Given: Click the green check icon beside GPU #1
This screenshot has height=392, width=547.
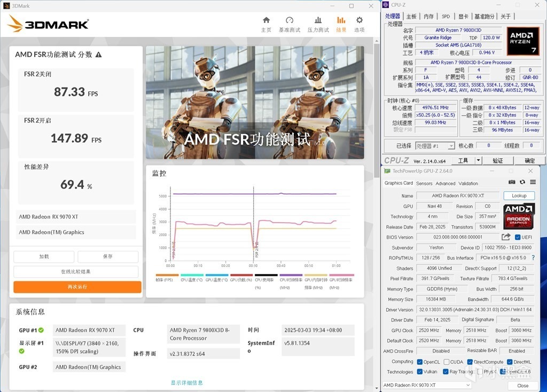Looking at the screenshot, I should point(41,330).
